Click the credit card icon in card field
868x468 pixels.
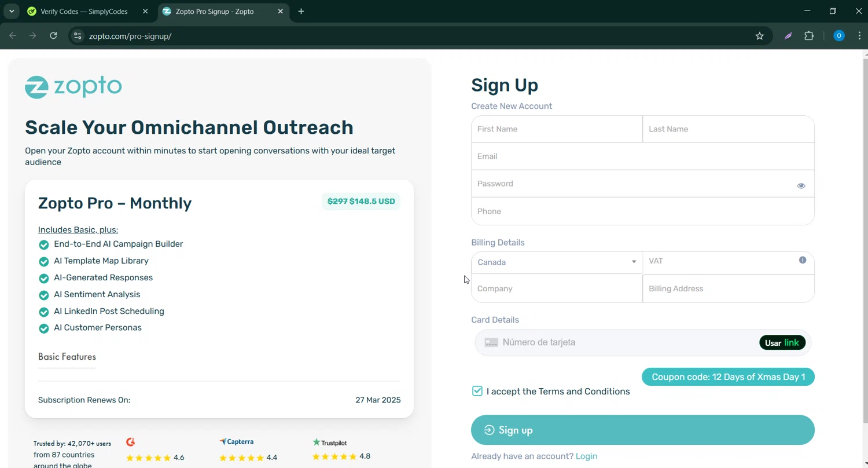coord(491,343)
